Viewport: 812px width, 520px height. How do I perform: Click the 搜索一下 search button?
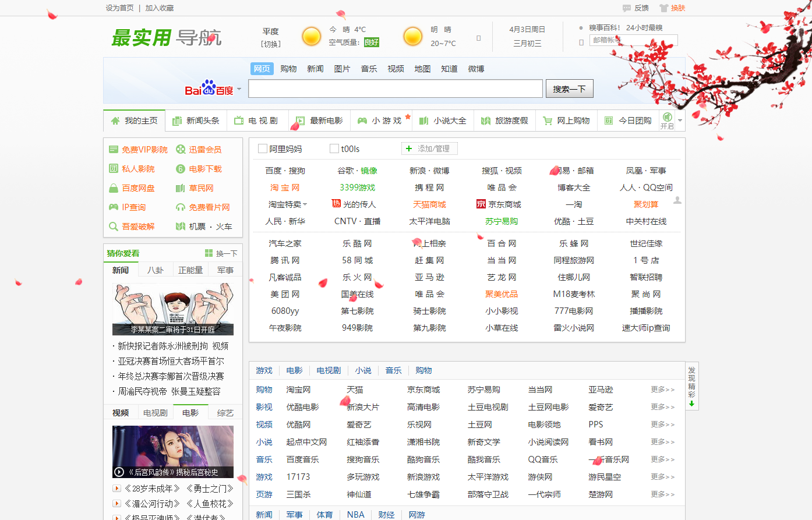(570, 89)
